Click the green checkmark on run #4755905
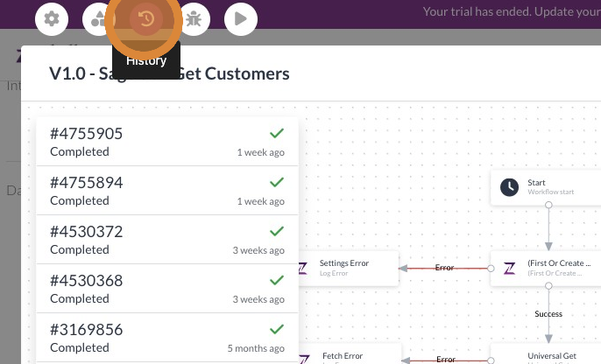This screenshot has width=601, height=364. click(277, 133)
